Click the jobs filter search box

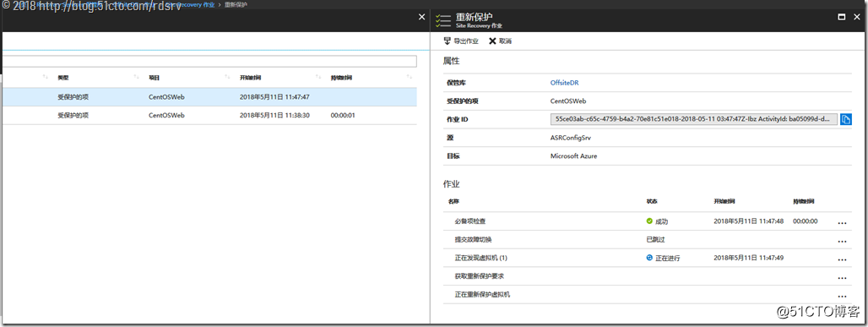coord(209,61)
